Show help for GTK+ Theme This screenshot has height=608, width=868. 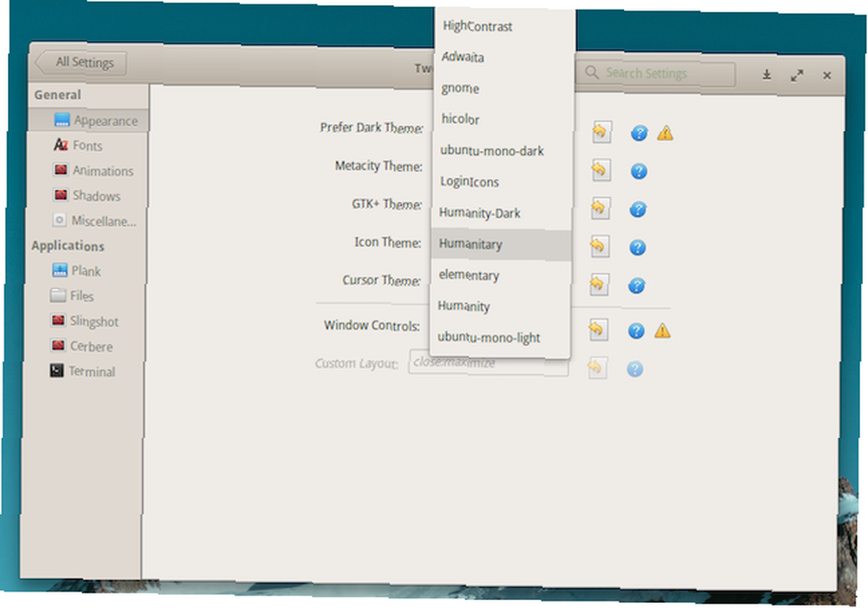pyautogui.click(x=638, y=209)
